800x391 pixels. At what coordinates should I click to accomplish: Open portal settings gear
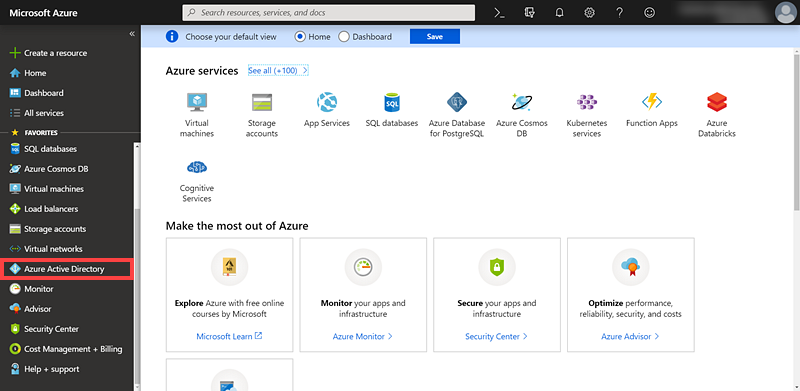[x=589, y=13]
